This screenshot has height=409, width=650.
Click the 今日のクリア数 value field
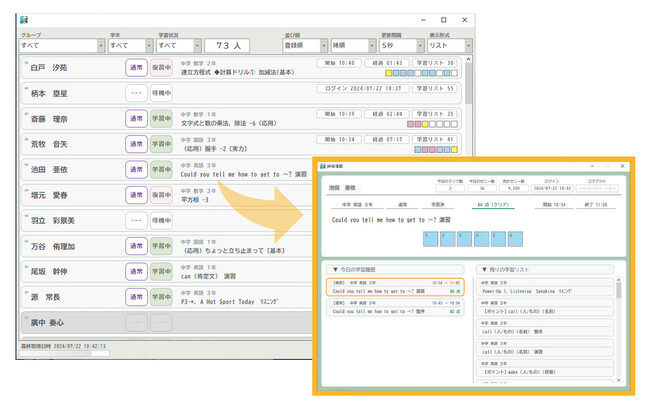click(x=450, y=188)
